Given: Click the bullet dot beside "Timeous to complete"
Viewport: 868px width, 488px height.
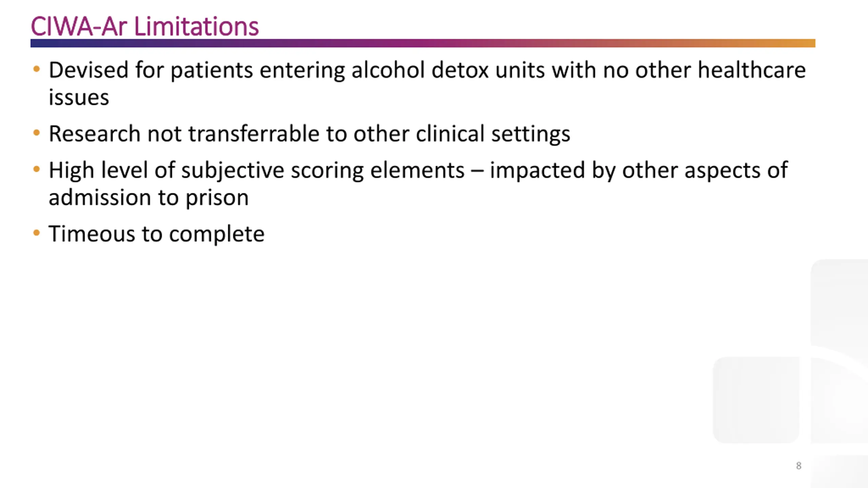Looking at the screenshot, I should [x=37, y=233].
